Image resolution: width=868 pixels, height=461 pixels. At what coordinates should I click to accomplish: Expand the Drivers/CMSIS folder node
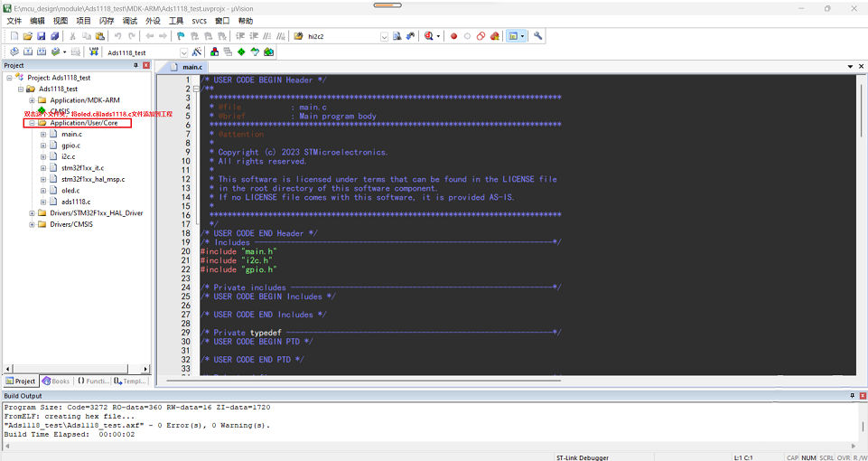pyautogui.click(x=33, y=224)
